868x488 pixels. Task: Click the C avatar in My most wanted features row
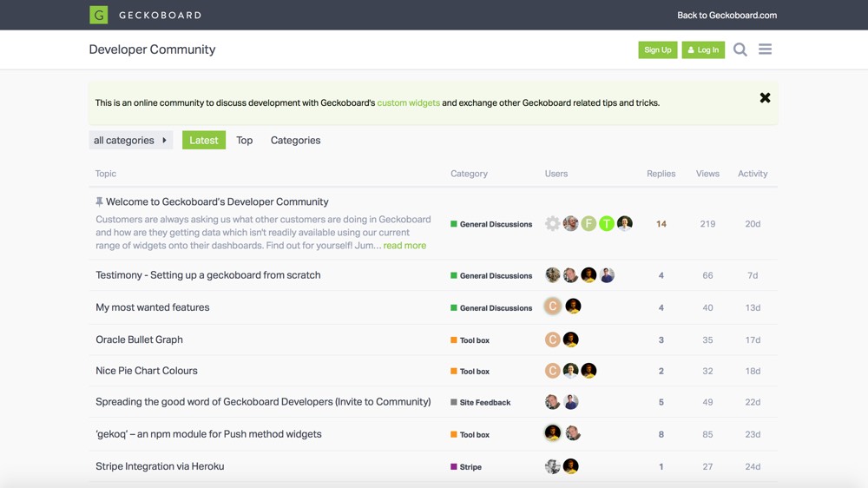coord(552,306)
